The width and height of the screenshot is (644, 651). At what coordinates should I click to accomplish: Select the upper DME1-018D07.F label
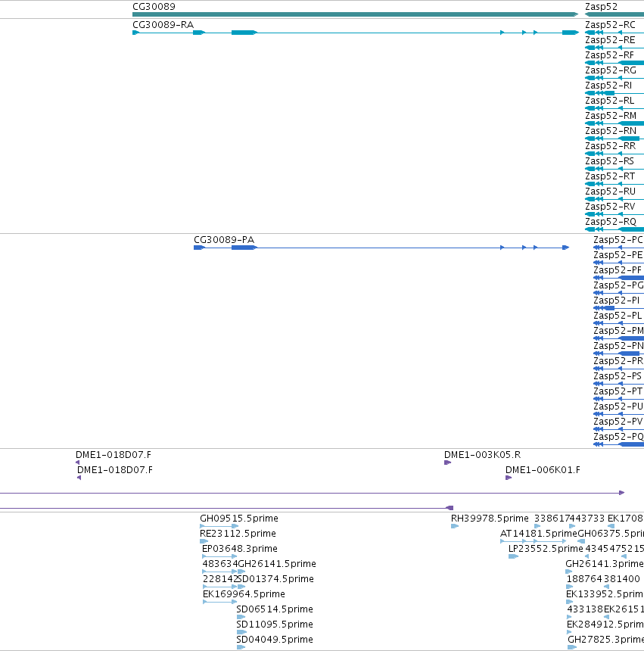114,455
